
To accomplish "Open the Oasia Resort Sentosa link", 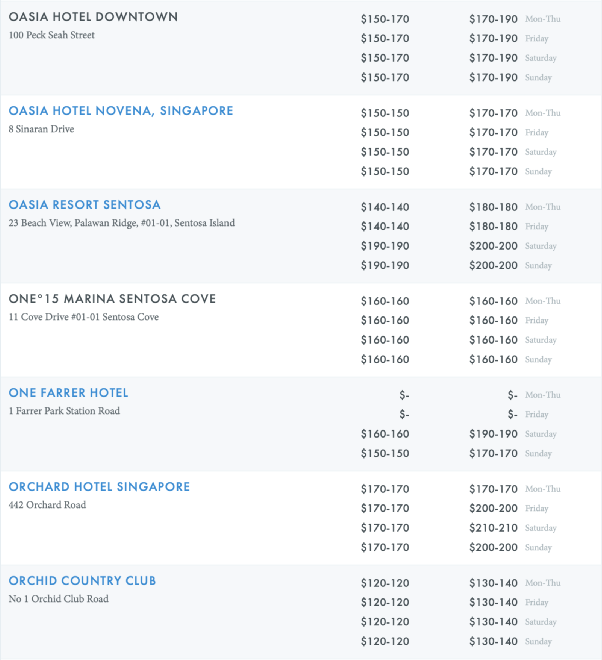I will [84, 205].
